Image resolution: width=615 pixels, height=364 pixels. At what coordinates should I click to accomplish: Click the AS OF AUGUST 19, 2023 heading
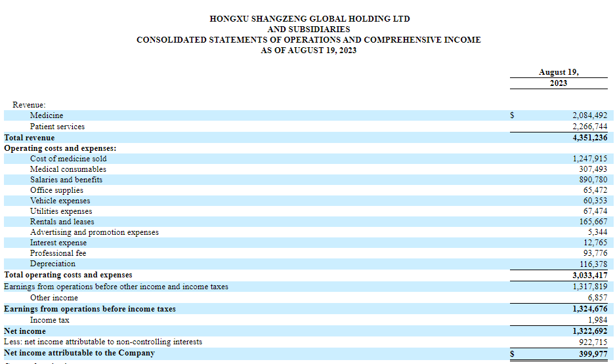click(308, 51)
